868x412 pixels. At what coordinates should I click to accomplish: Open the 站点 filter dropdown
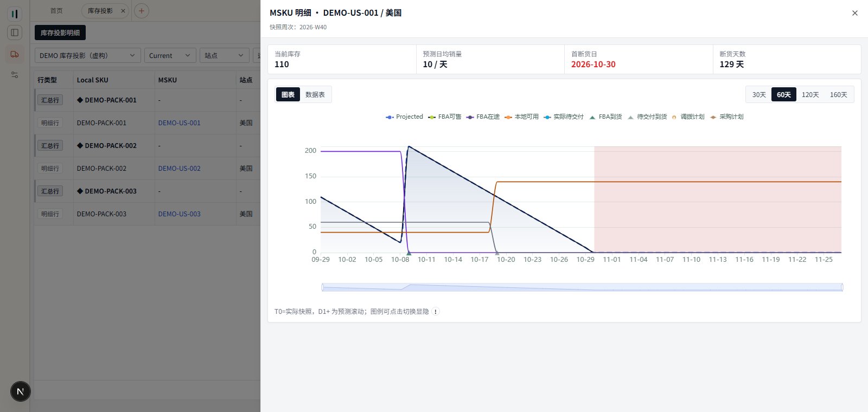click(x=225, y=55)
